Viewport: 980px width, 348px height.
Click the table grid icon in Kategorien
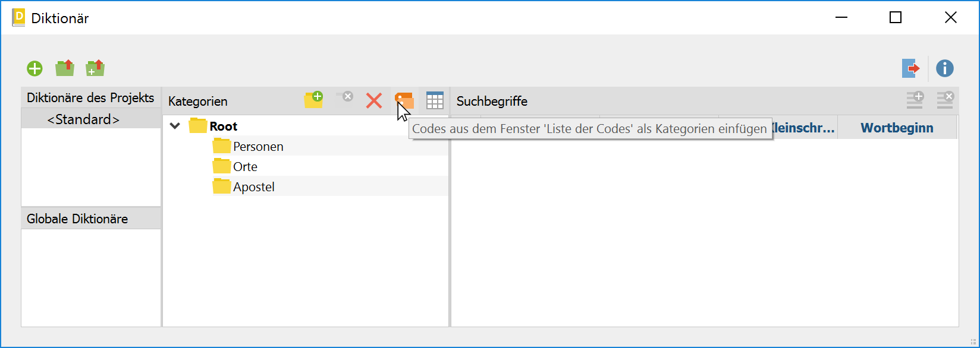point(435,100)
